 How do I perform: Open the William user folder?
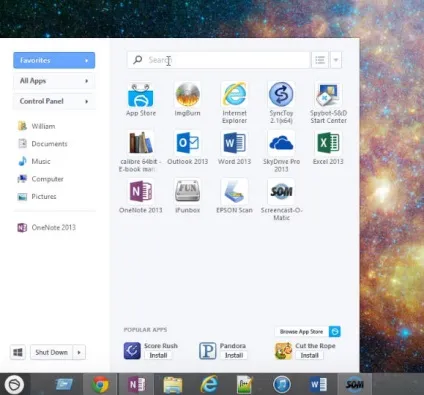pyautogui.click(x=37, y=126)
